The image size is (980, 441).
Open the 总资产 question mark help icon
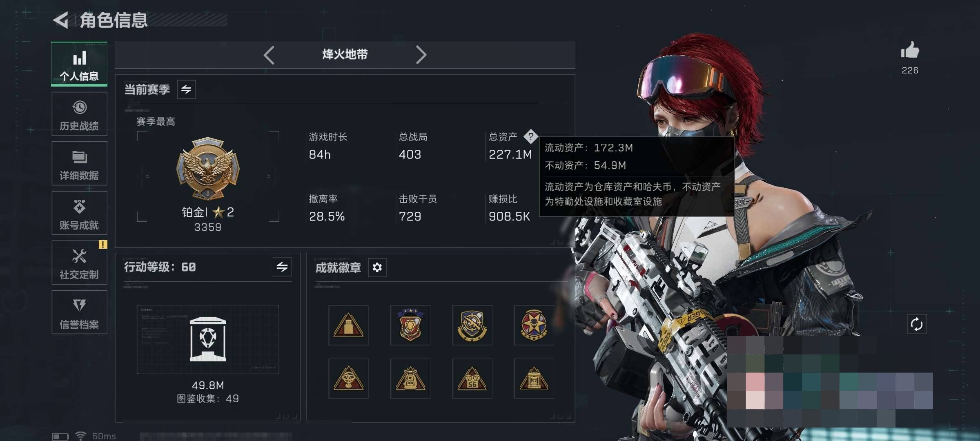point(531,136)
